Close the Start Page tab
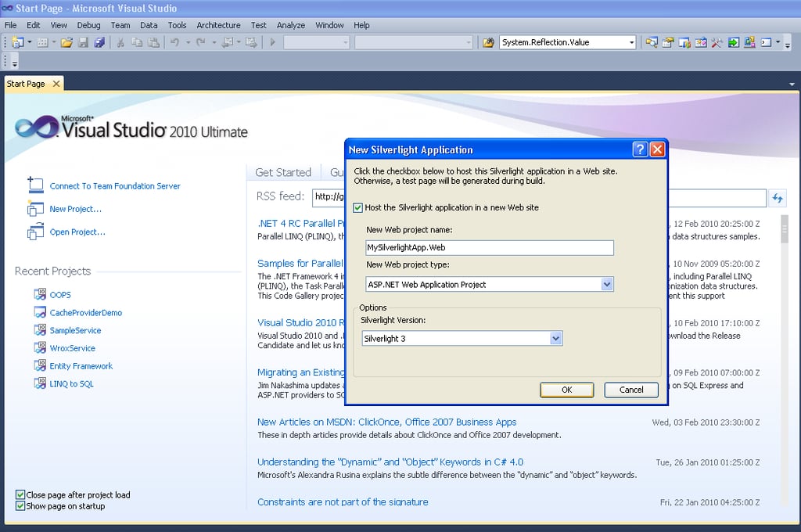801x532 pixels. 56,84
